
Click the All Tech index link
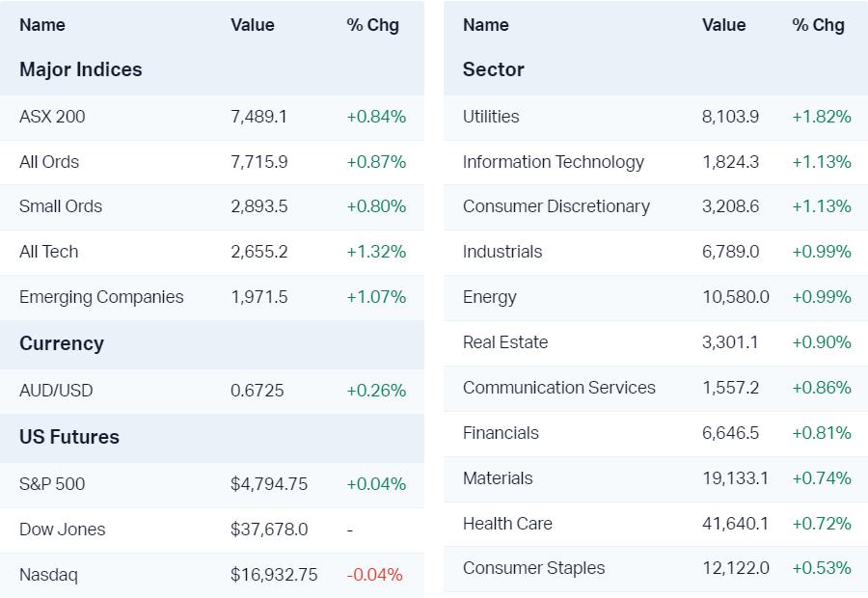click(49, 252)
